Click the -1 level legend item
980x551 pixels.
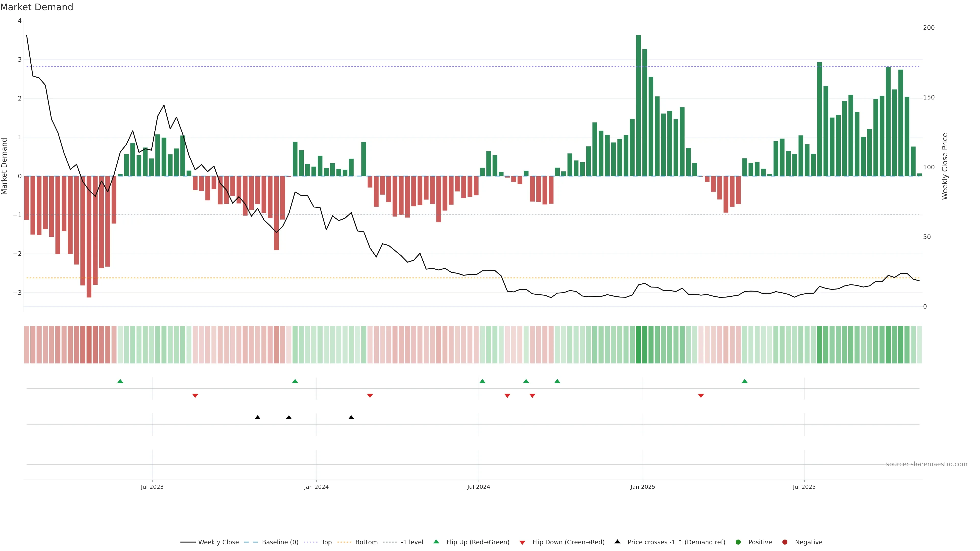tap(412, 542)
